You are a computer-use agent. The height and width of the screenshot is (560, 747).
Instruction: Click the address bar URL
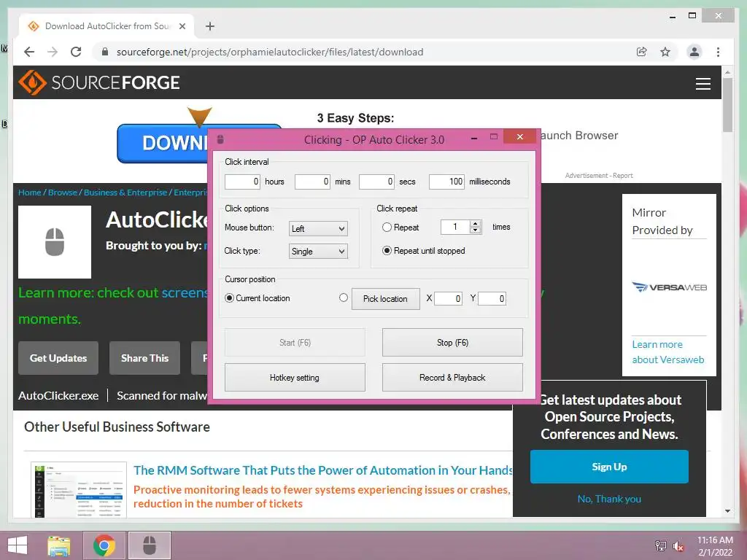[x=270, y=52]
